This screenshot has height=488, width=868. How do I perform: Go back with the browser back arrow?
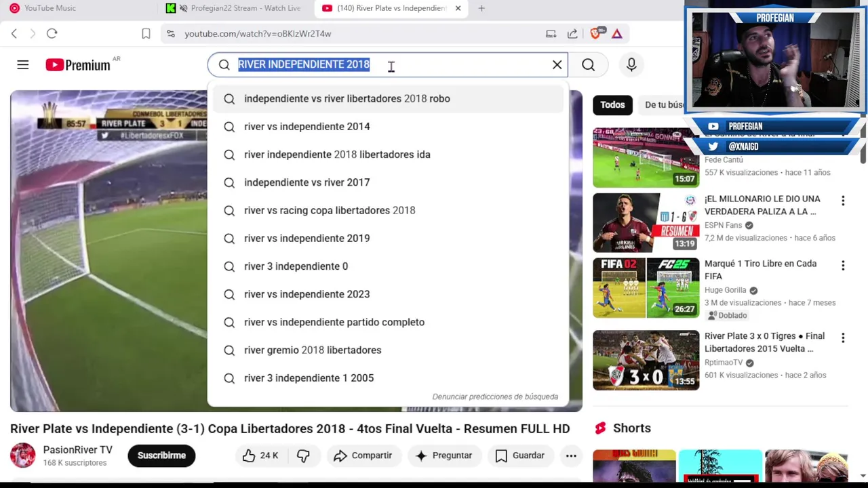point(14,33)
